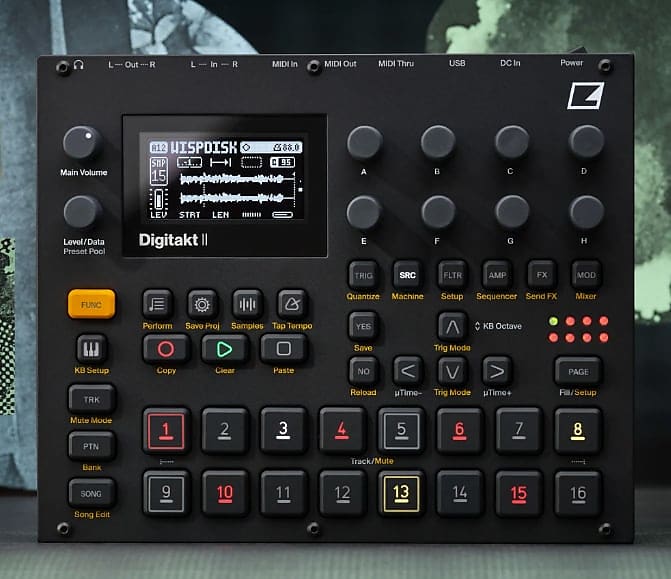Click the TRK Mute Mode key
Image resolution: width=671 pixels, height=579 pixels.
tap(91, 399)
